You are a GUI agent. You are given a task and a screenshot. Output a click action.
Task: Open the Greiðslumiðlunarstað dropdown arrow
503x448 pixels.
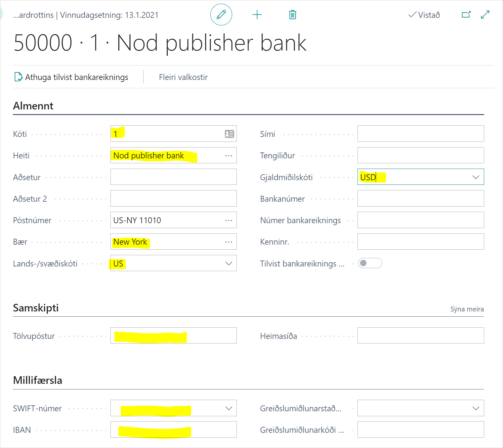476,408
